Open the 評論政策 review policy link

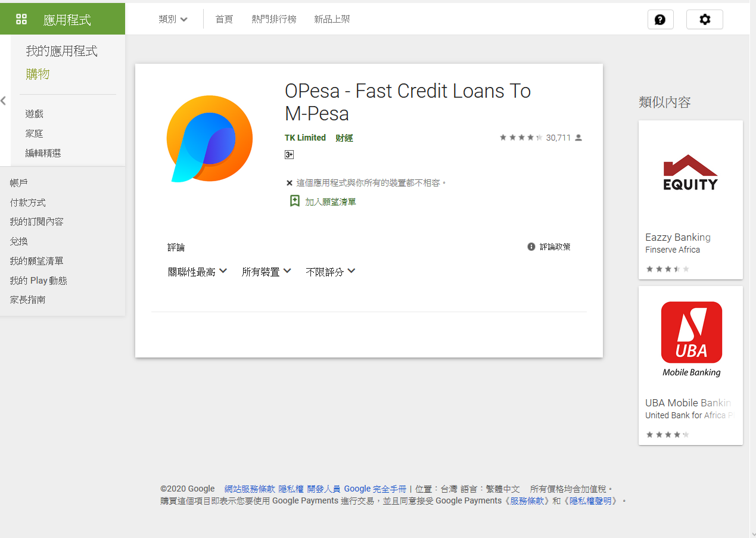555,247
